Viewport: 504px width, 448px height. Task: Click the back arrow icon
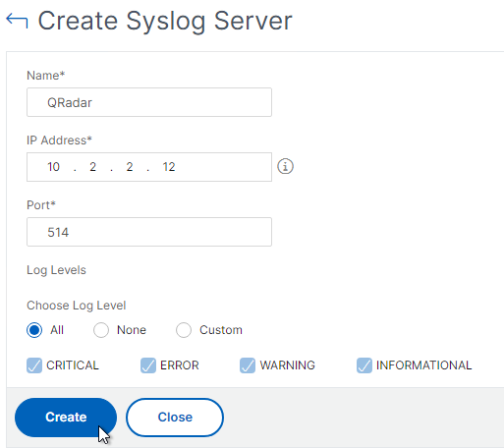tap(17, 21)
